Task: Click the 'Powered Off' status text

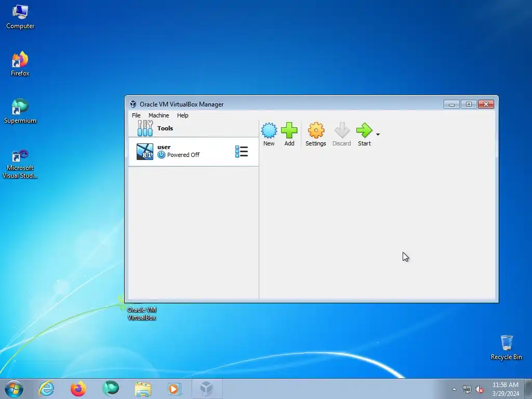Action: [x=183, y=155]
